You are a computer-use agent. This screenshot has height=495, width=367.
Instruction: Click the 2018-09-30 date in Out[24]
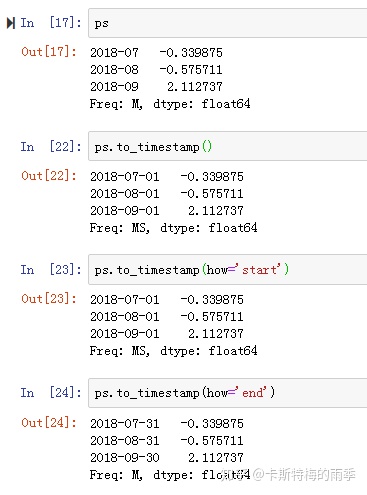(x=125, y=458)
